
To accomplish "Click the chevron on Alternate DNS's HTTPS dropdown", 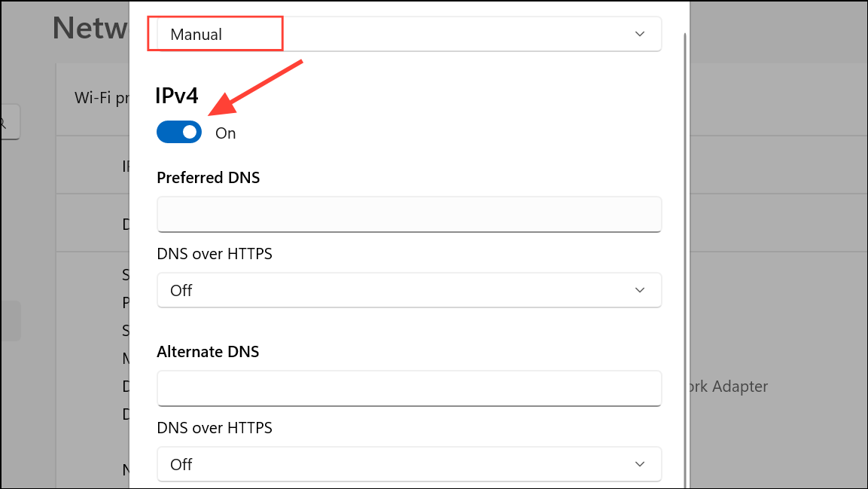I will [639, 464].
